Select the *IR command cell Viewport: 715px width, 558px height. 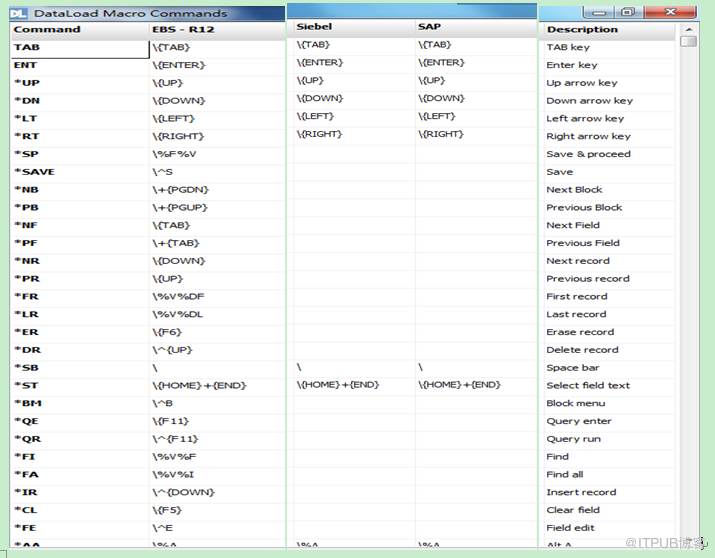pos(80,492)
